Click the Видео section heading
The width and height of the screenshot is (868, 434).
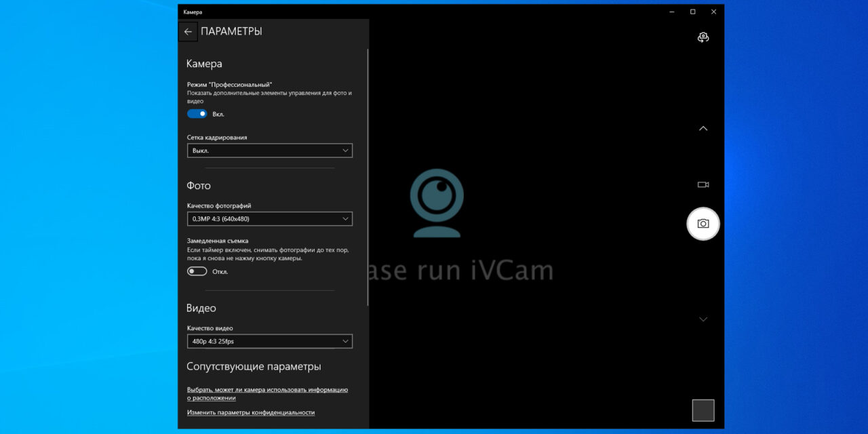[201, 308]
